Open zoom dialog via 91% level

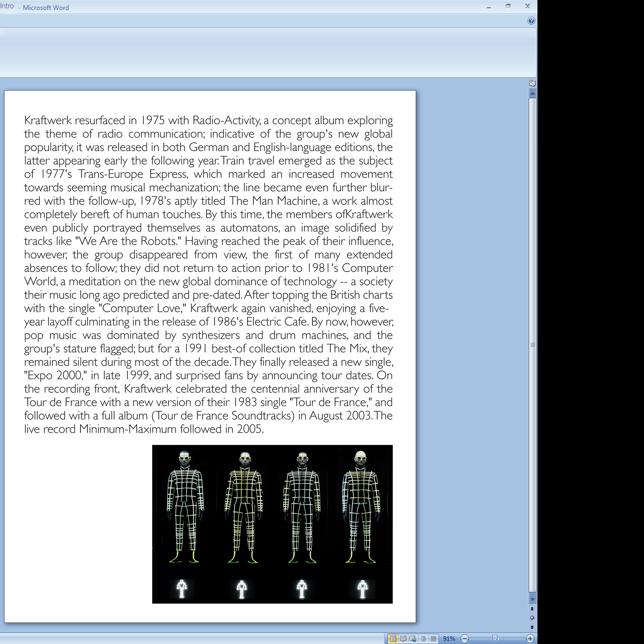(449, 639)
